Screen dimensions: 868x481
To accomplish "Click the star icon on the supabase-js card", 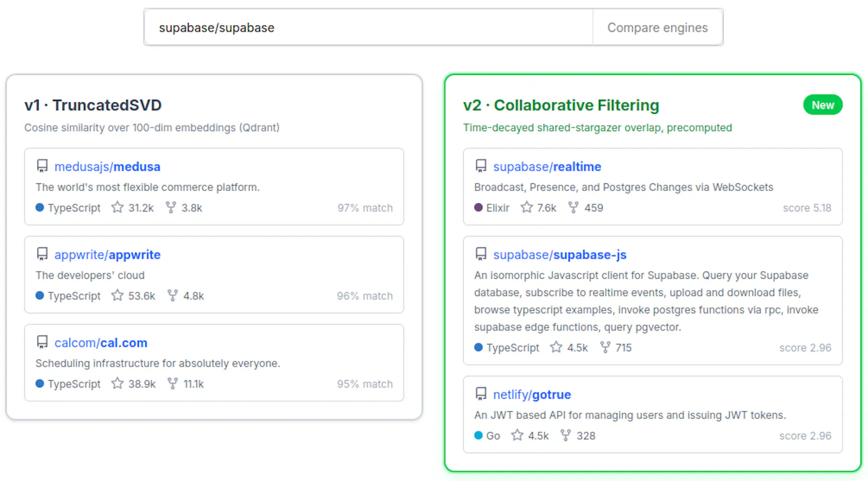I will click(x=556, y=347).
